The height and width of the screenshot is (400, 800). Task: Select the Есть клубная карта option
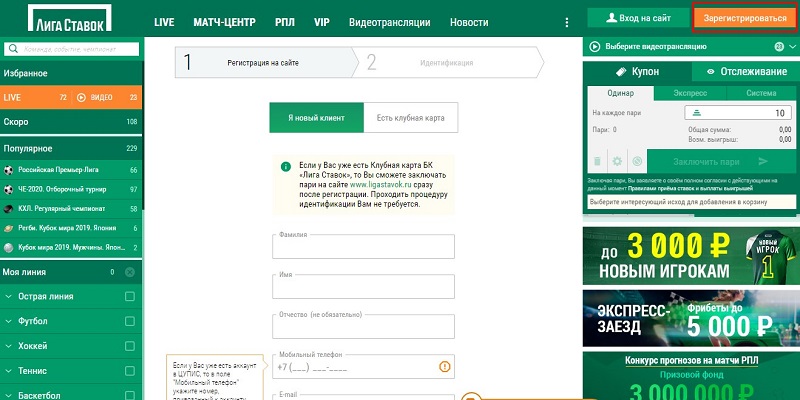point(410,118)
